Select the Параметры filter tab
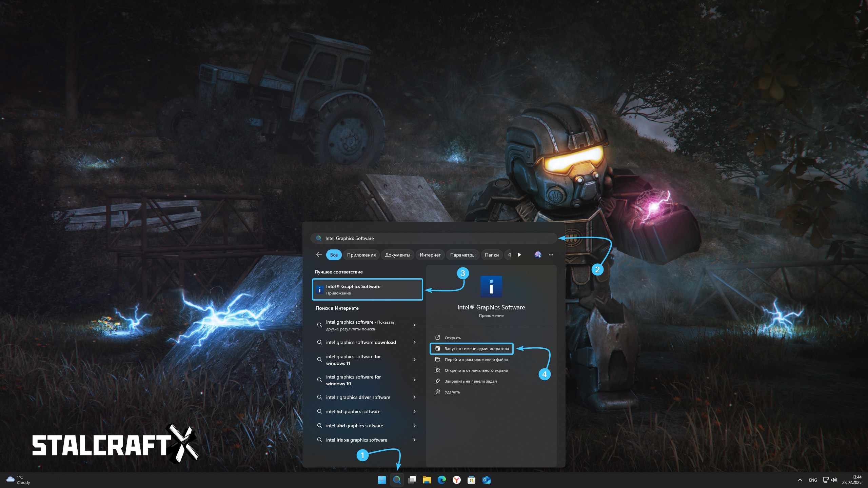Image resolution: width=868 pixels, height=488 pixels. 463,255
